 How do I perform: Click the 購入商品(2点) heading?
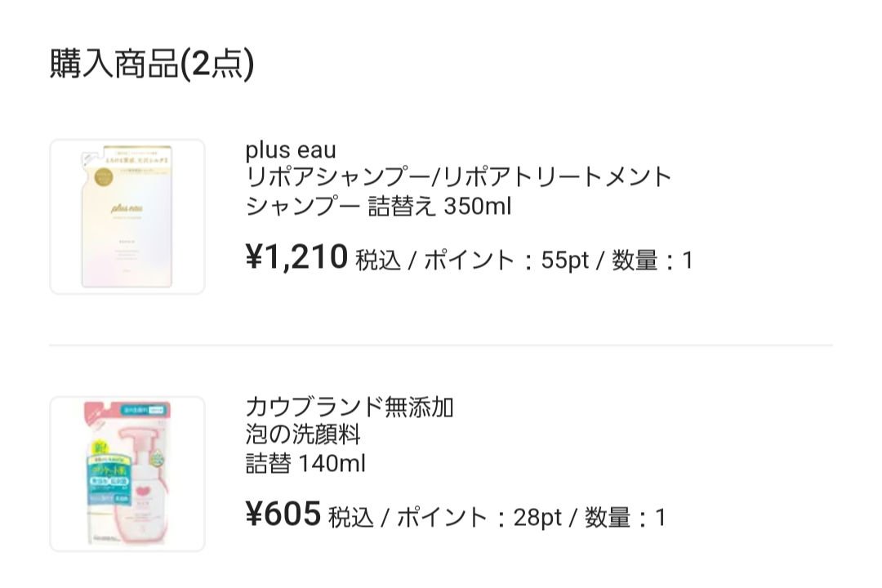tap(152, 65)
